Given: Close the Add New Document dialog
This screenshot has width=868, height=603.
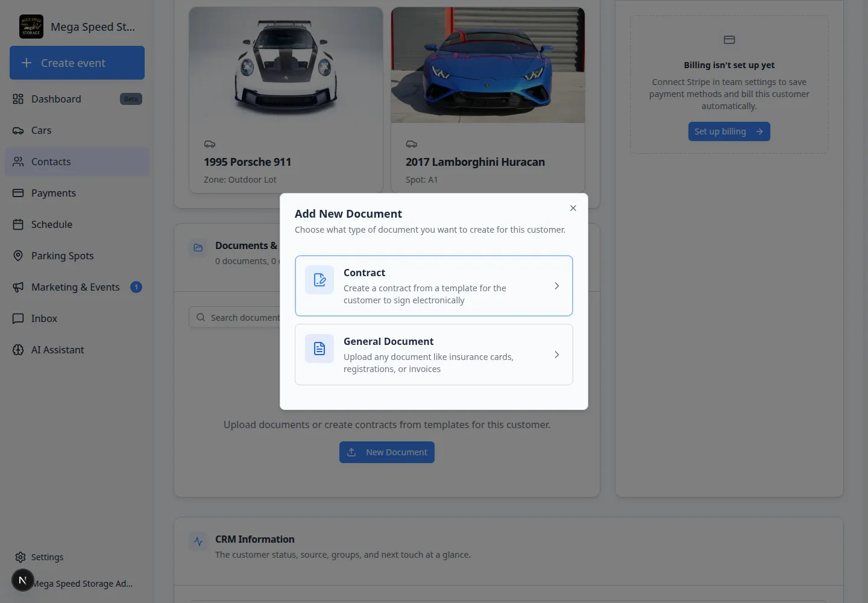Looking at the screenshot, I should pos(573,208).
